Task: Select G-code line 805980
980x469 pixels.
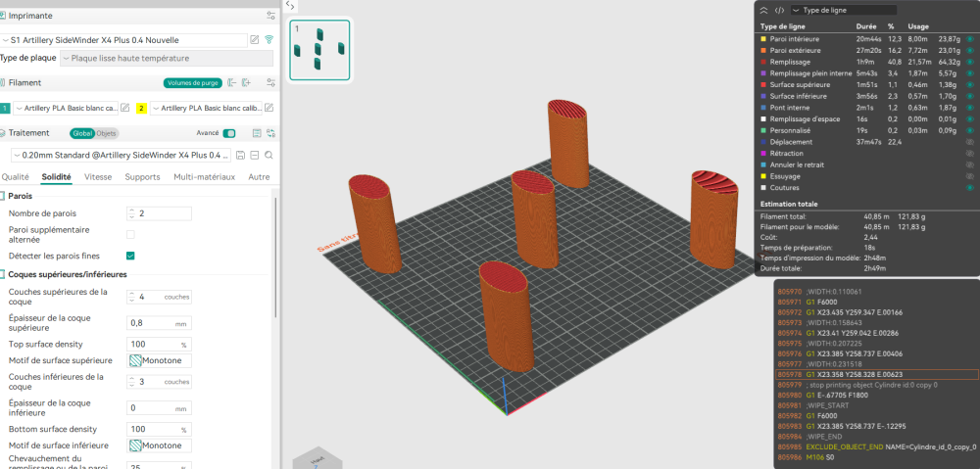Action: (x=876, y=396)
